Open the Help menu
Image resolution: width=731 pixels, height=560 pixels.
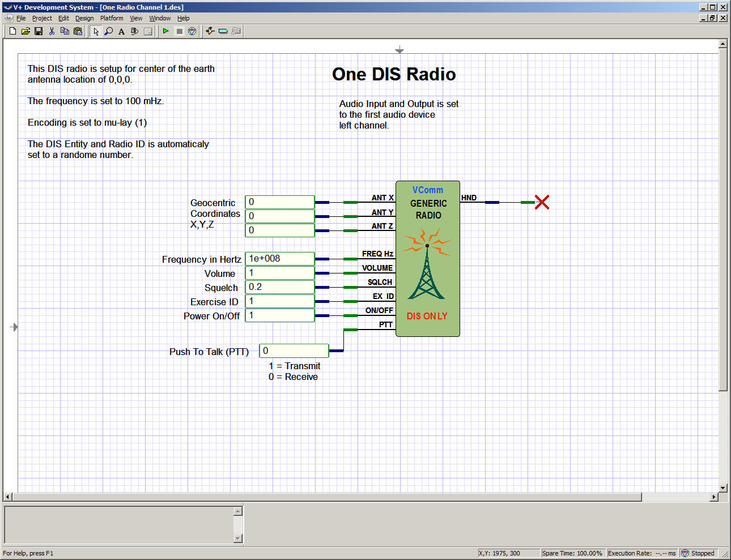click(x=183, y=18)
